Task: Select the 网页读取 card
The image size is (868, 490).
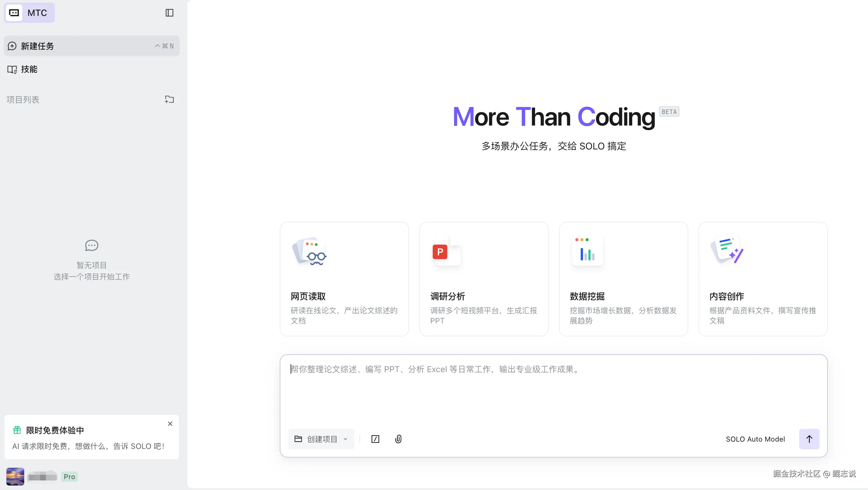Action: (x=344, y=279)
